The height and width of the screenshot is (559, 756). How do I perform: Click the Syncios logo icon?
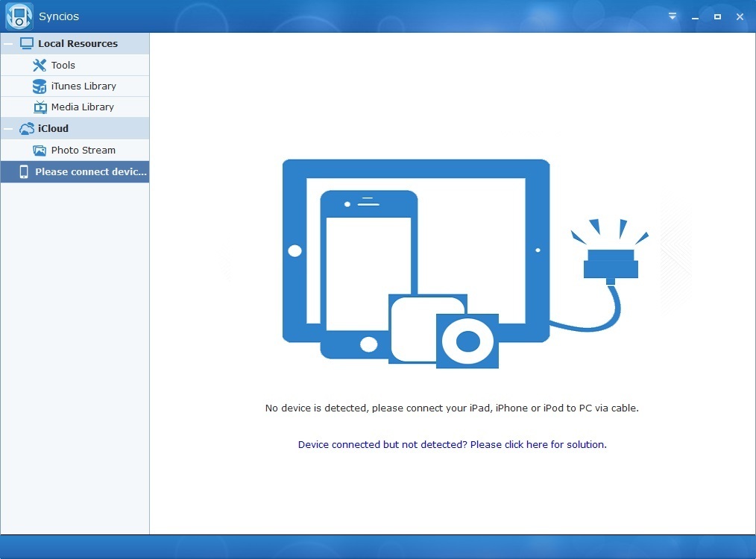click(19, 16)
